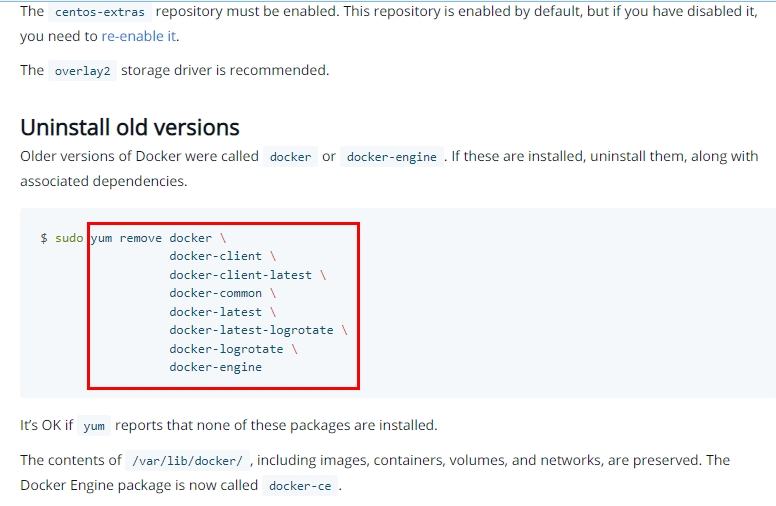
Task: Click "yum remove docker" in the code block
Action: (151, 238)
